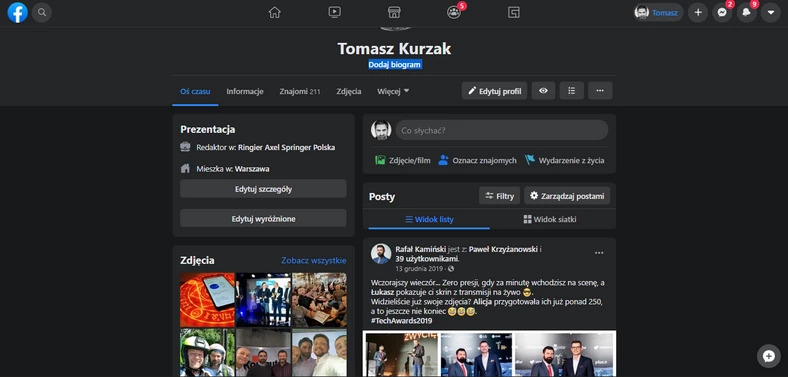Open the Marketplace icon in top bar
This screenshot has height=377, width=788.
pyautogui.click(x=394, y=13)
